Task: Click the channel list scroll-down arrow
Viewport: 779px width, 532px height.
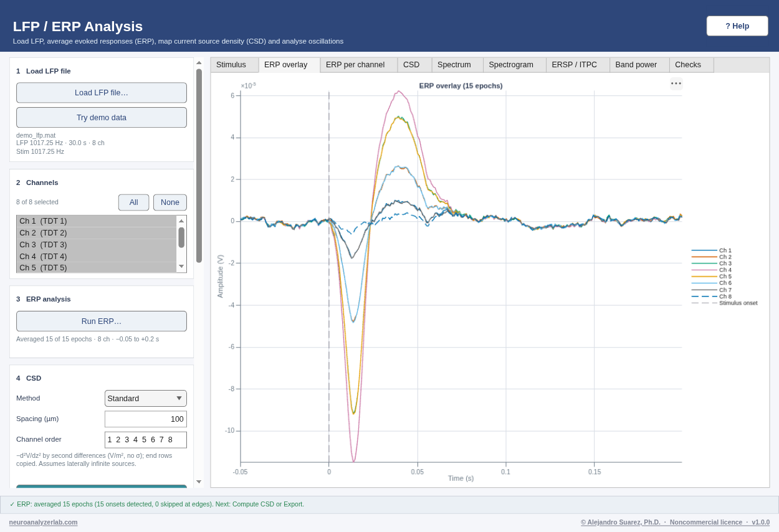Action: (181, 267)
